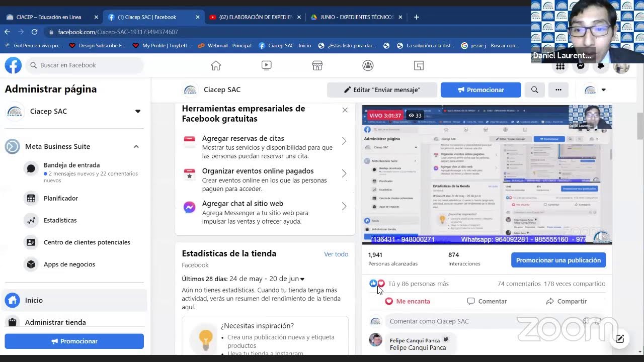Viewport: 644px width, 362px height.
Task: Click the Bandeja de entrada icon
Action: [x=31, y=169]
